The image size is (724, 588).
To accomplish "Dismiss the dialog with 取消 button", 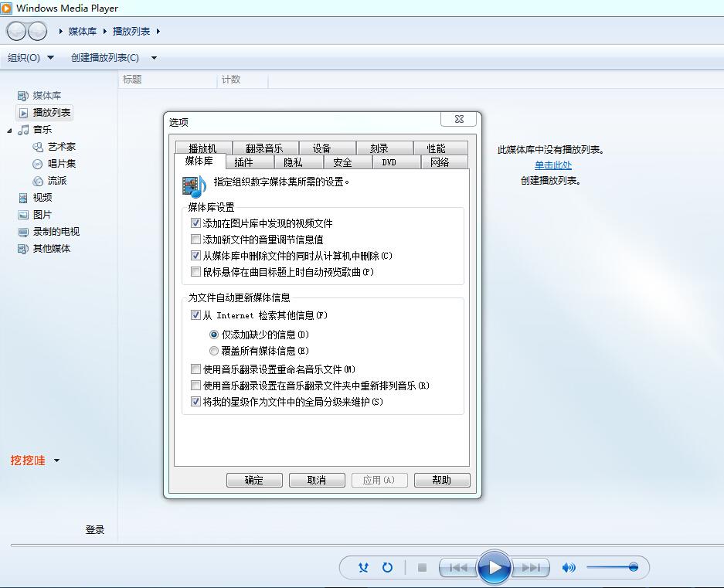I will pyautogui.click(x=317, y=480).
